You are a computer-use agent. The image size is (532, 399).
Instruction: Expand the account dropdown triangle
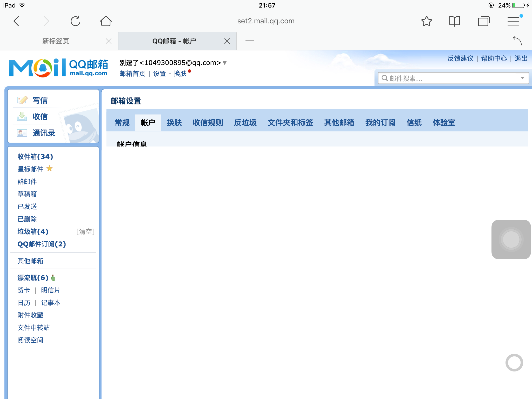(225, 63)
